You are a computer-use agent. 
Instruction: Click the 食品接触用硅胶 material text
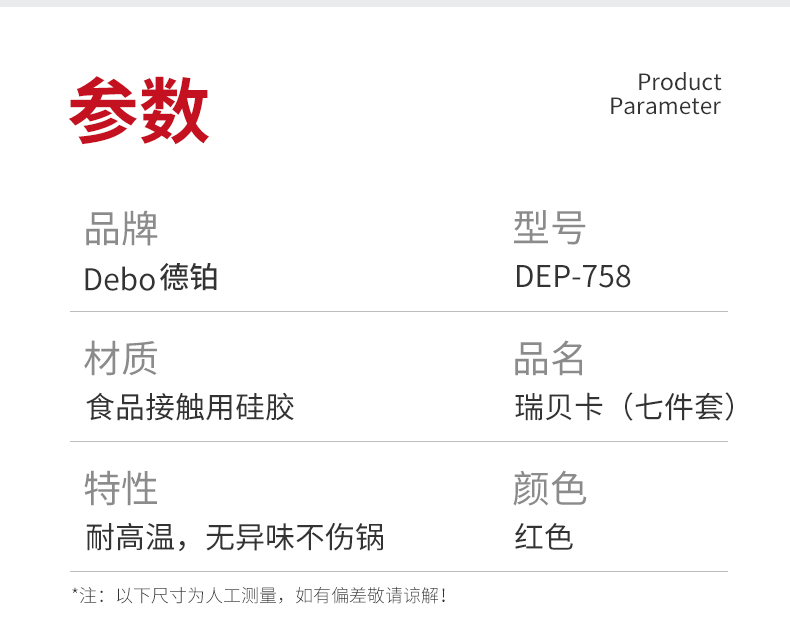coord(190,407)
